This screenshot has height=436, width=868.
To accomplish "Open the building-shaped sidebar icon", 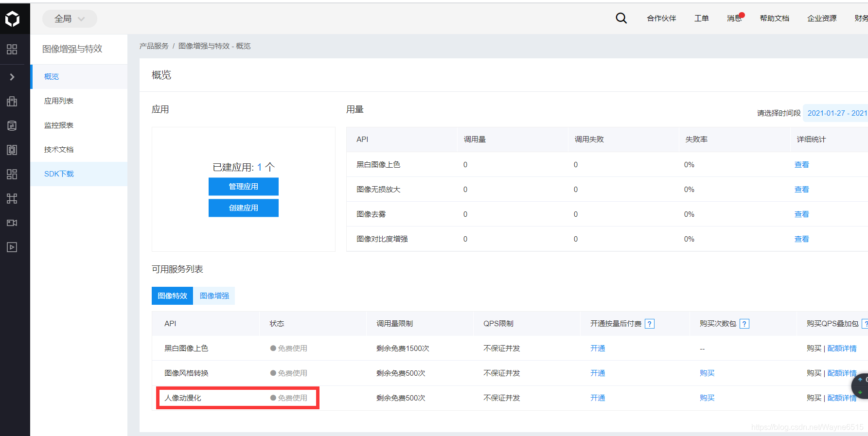I will [12, 101].
